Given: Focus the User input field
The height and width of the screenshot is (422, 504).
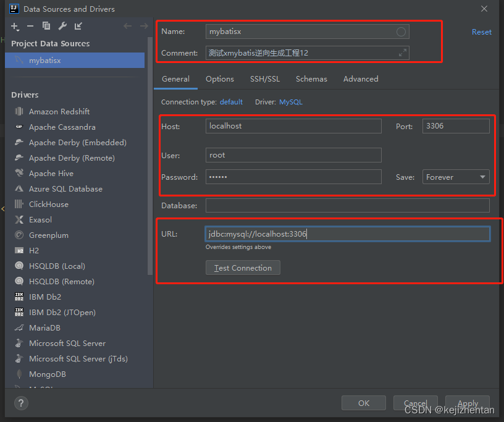Looking at the screenshot, I should click(293, 155).
